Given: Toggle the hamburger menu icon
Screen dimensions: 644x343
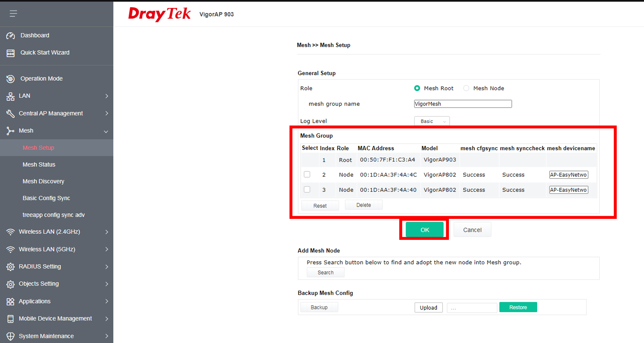Looking at the screenshot, I should [x=13, y=14].
